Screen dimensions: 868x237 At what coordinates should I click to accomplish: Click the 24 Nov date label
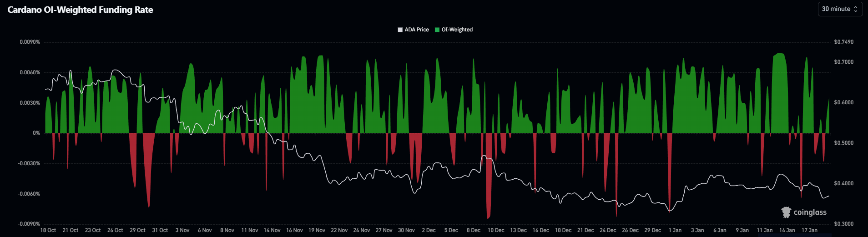tap(362, 230)
